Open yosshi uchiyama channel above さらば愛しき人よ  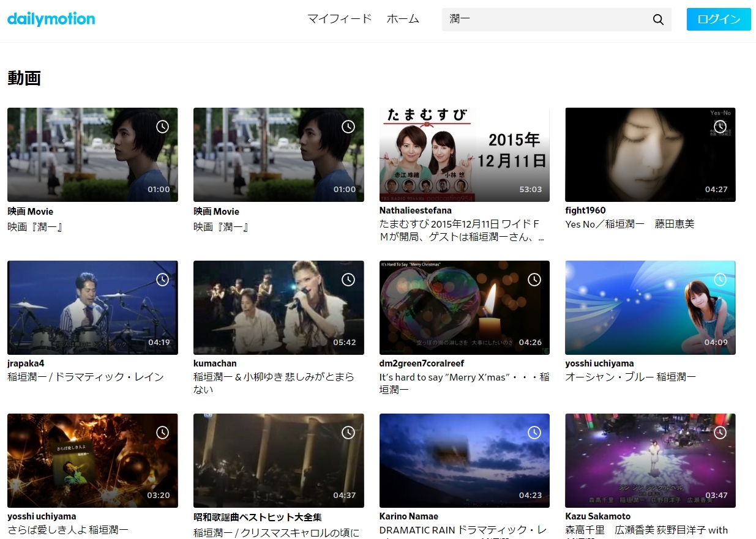pos(42,516)
